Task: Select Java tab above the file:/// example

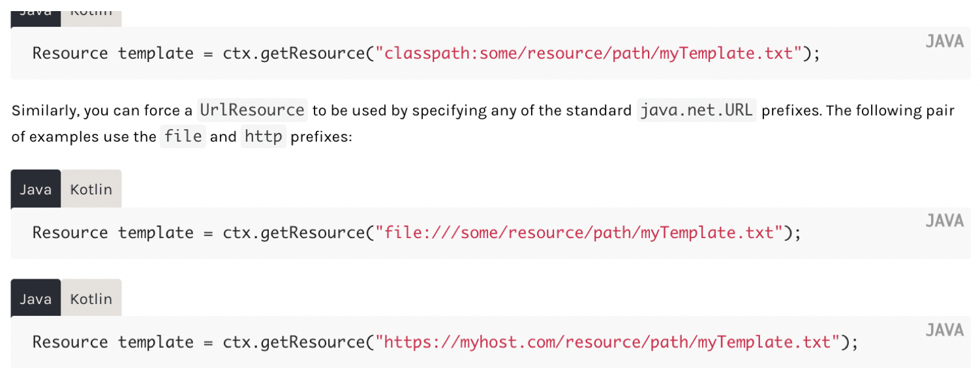Action: (x=35, y=190)
